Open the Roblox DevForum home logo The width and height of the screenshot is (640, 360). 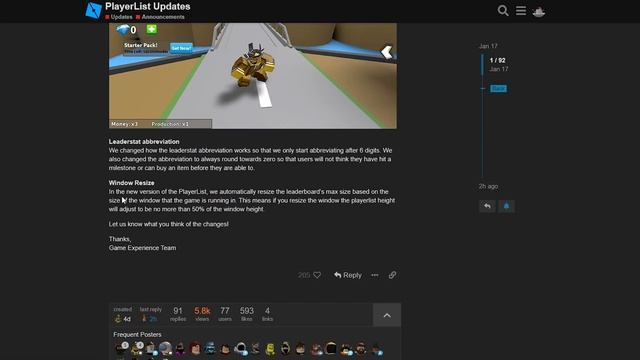coord(93,10)
